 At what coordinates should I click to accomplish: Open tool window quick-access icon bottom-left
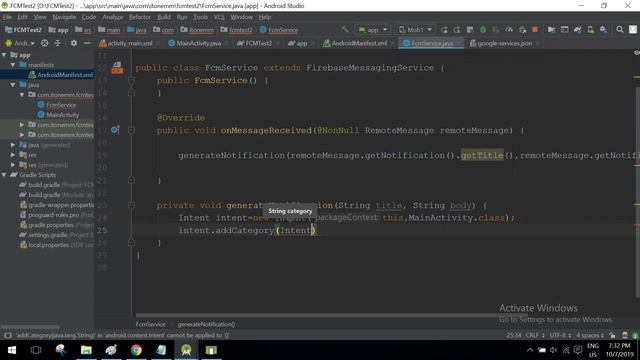click(7, 335)
